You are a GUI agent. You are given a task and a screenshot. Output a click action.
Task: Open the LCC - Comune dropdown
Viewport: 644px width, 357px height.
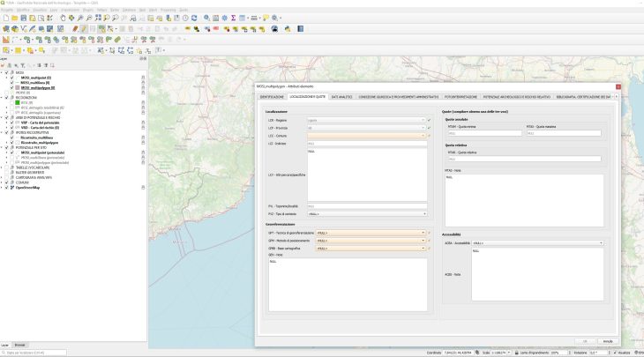365,135
